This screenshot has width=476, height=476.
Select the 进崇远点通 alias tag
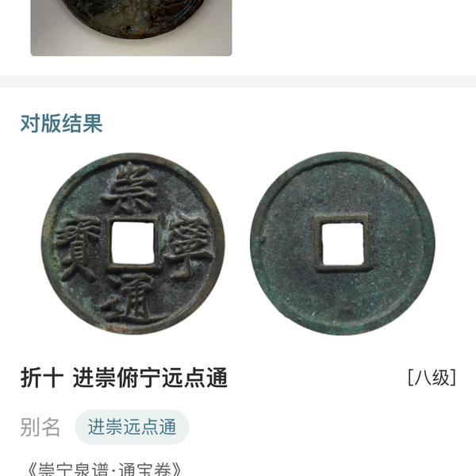pyautogui.click(x=132, y=427)
